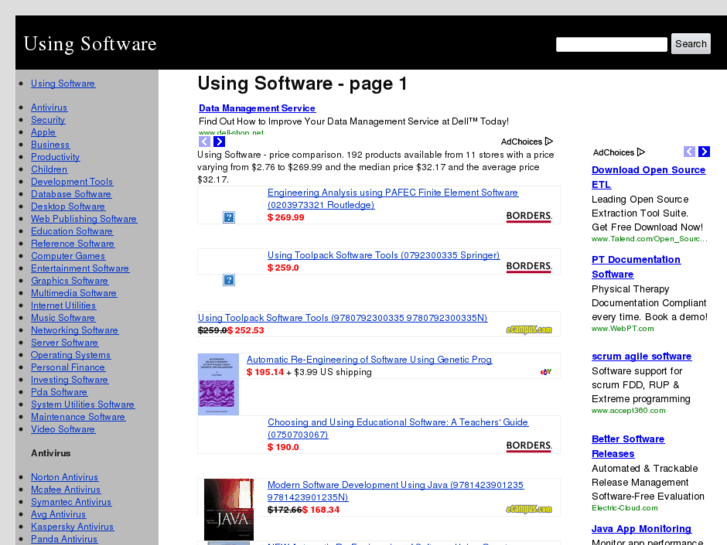
Task: Open Modern Software Development Using Java link
Action: (x=395, y=491)
